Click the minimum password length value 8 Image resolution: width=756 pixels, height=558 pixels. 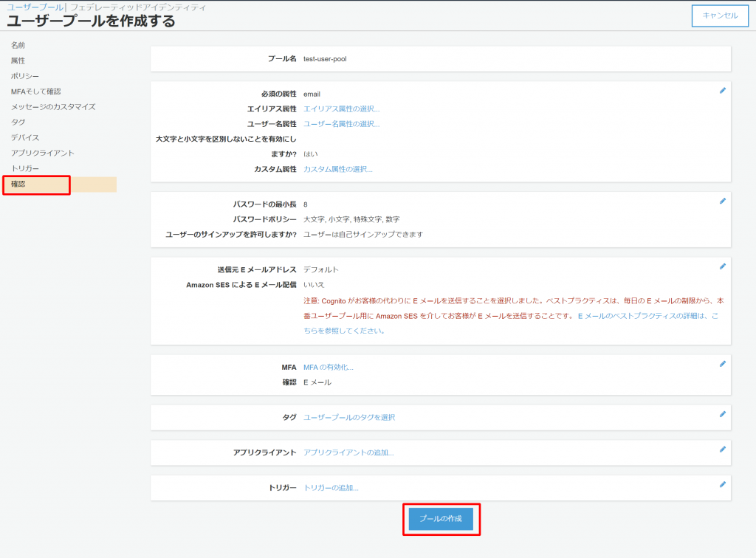(x=305, y=204)
